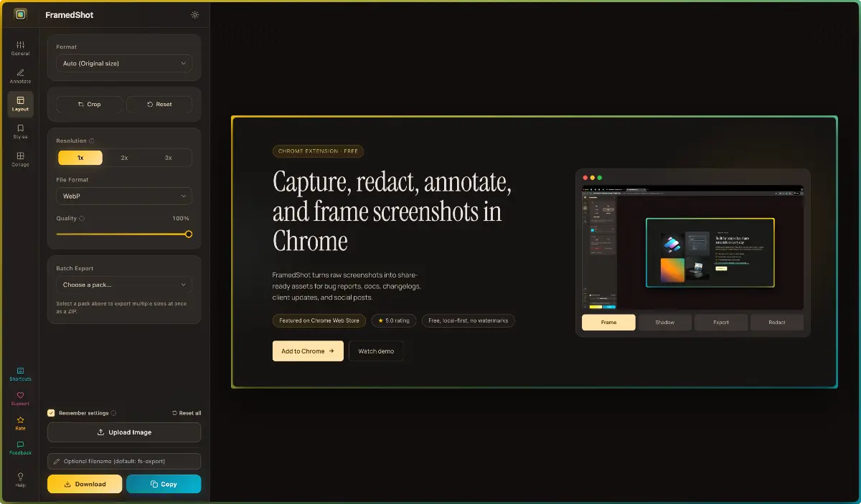Viewport: 861px width, 504px height.
Task: Switch to the Redact tab in the preview
Action: tap(777, 323)
